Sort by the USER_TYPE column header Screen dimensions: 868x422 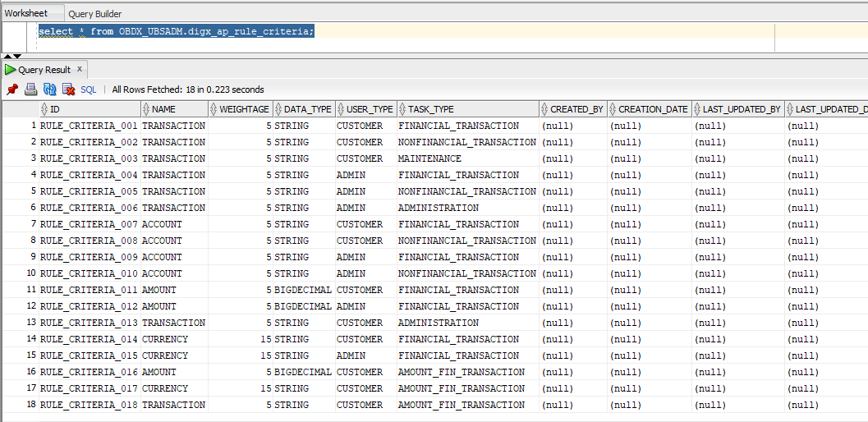pos(366,109)
